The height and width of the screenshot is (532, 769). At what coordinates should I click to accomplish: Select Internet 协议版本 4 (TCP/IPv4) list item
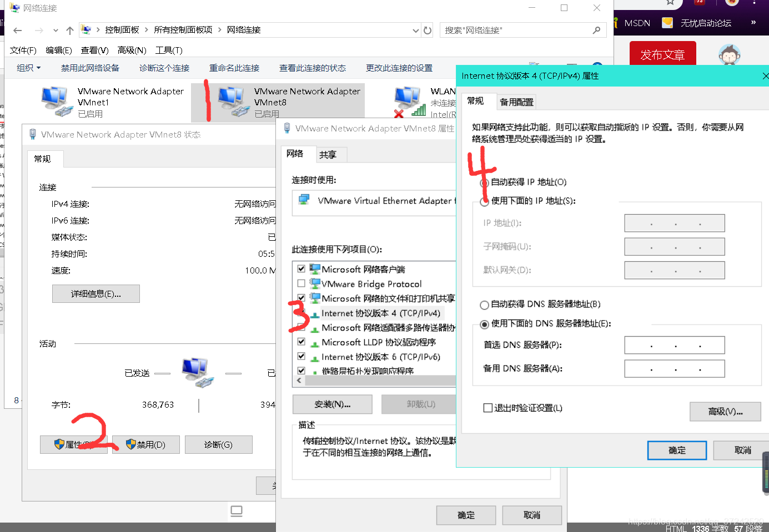pos(380,313)
